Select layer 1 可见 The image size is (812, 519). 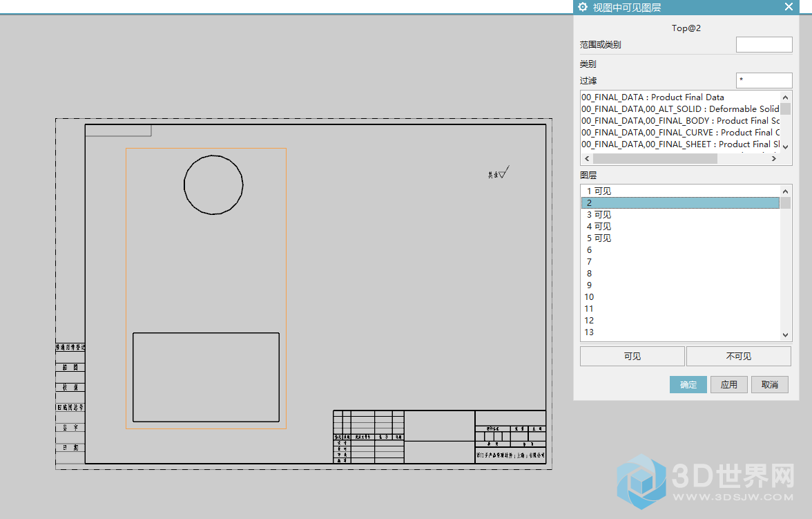click(680, 191)
